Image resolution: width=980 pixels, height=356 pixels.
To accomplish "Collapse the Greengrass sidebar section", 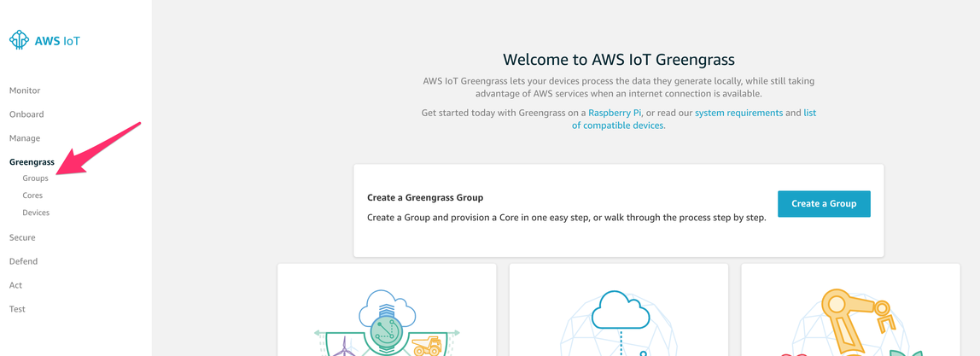I will (x=32, y=162).
